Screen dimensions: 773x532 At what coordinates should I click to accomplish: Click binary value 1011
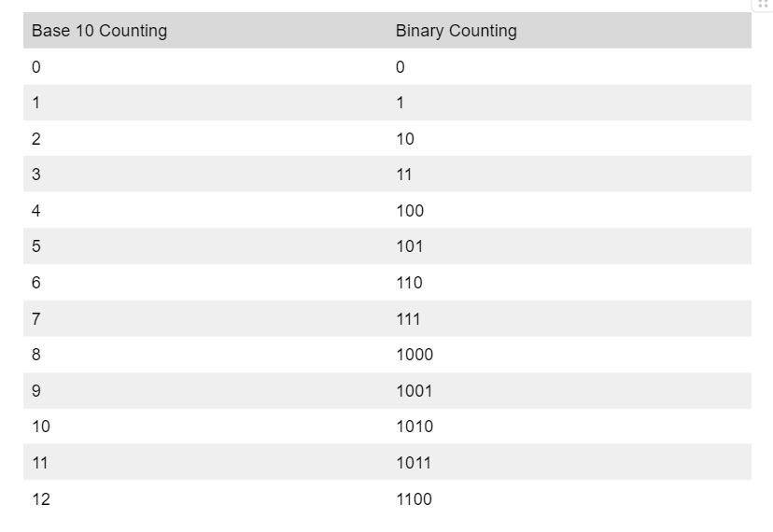pos(414,463)
